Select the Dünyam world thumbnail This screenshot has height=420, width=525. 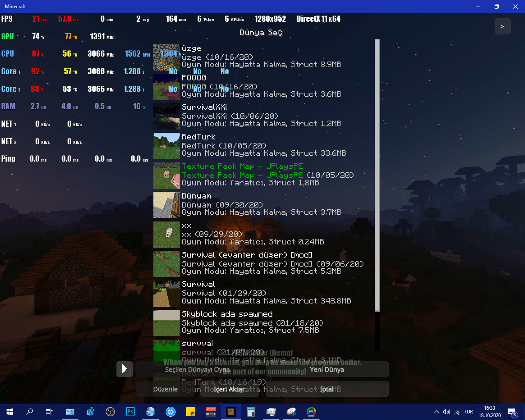tap(167, 205)
